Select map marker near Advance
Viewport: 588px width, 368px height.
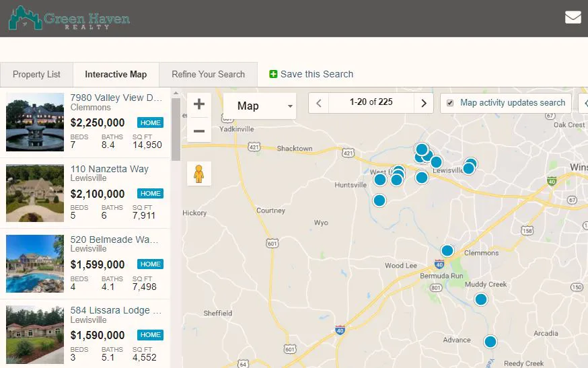coord(490,342)
